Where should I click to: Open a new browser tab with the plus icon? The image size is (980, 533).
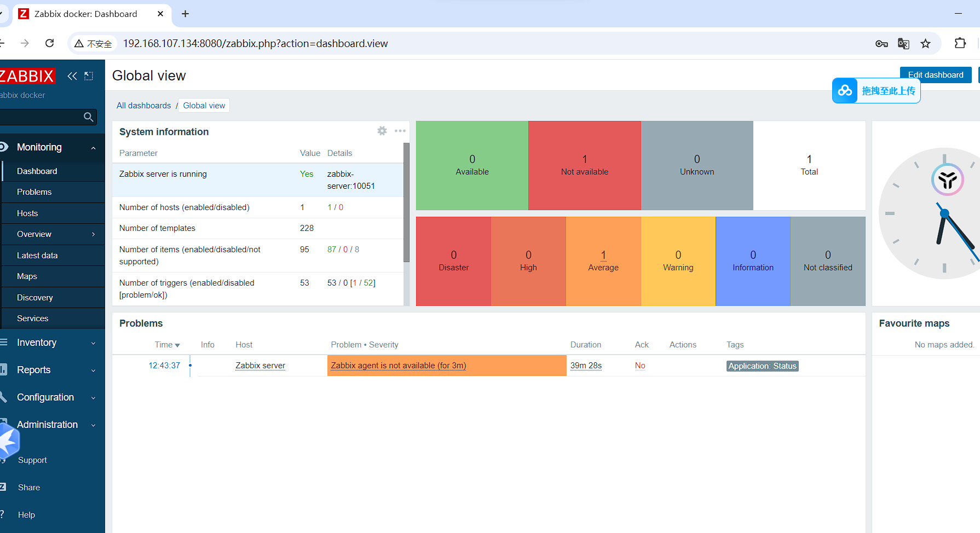pos(185,14)
